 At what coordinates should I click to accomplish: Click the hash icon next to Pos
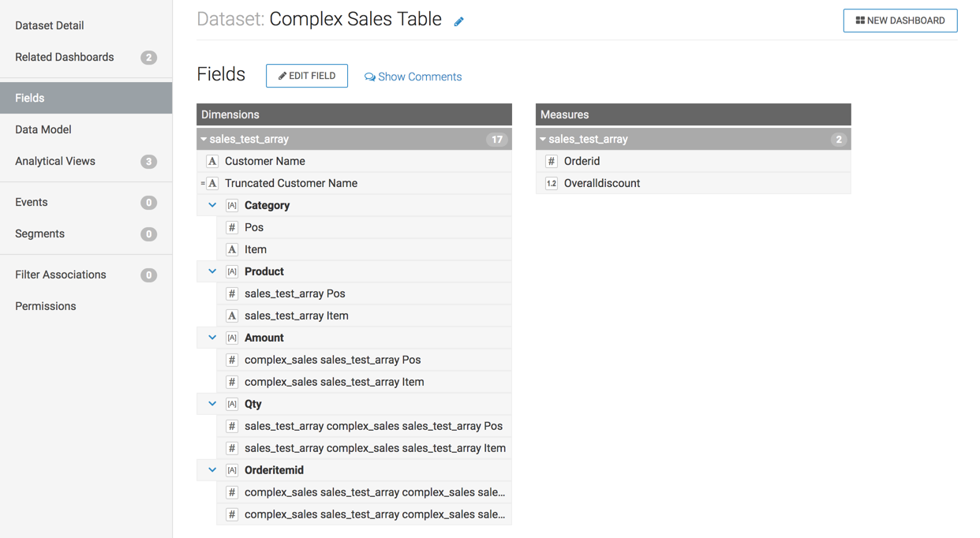[232, 227]
